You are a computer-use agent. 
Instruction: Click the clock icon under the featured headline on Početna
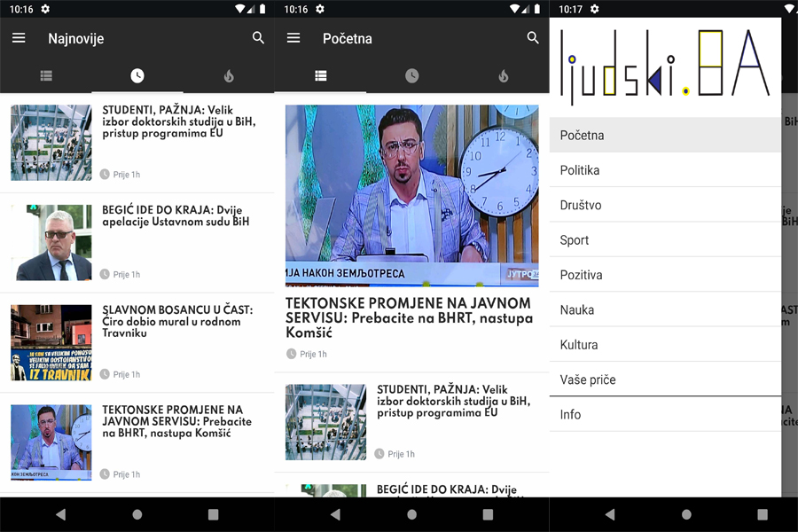click(x=291, y=354)
